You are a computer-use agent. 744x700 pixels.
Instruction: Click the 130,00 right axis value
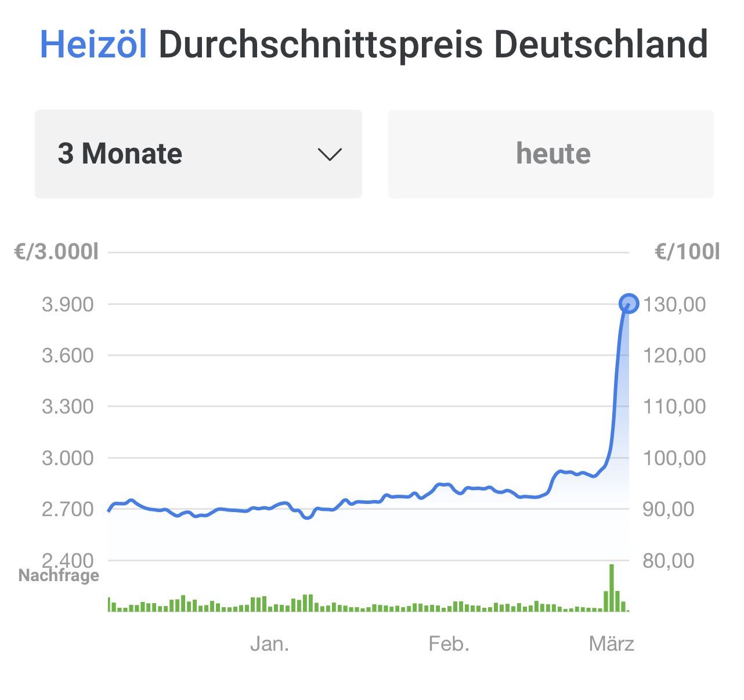(674, 304)
